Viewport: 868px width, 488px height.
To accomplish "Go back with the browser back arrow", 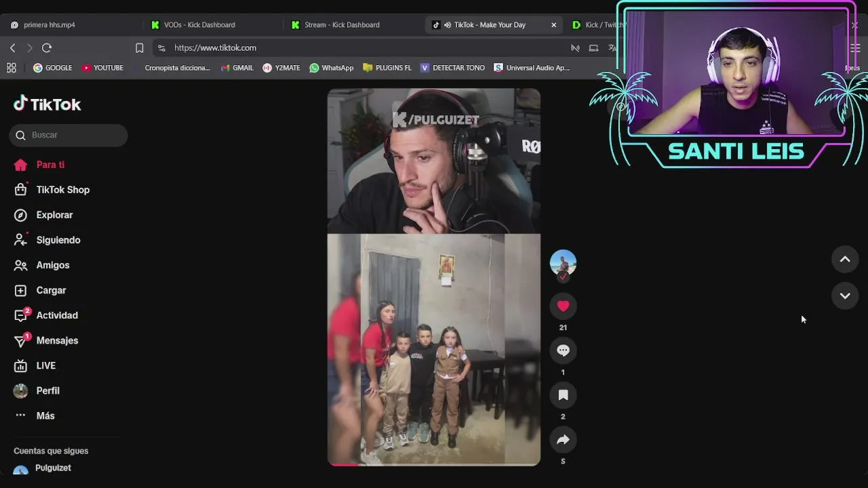I will 12,47.
